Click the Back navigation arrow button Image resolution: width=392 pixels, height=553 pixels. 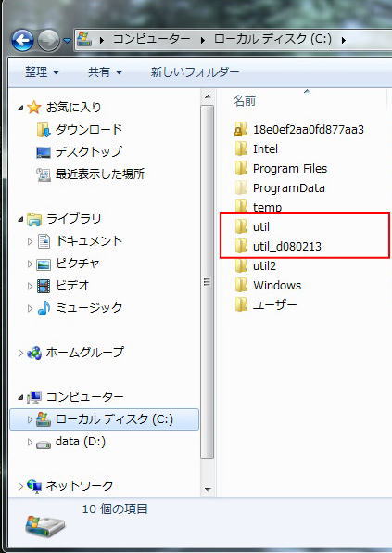pos(22,41)
